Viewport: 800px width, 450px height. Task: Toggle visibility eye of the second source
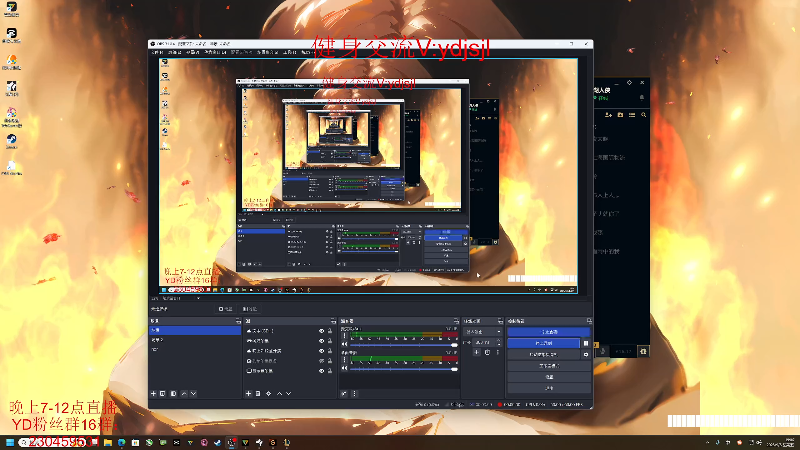[x=321, y=341]
